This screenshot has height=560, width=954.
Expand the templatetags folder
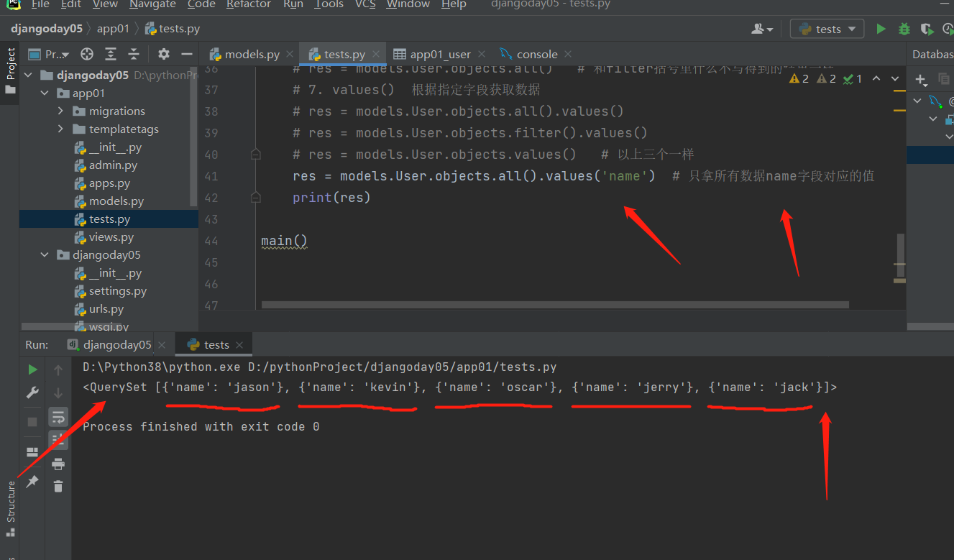pyautogui.click(x=60, y=129)
